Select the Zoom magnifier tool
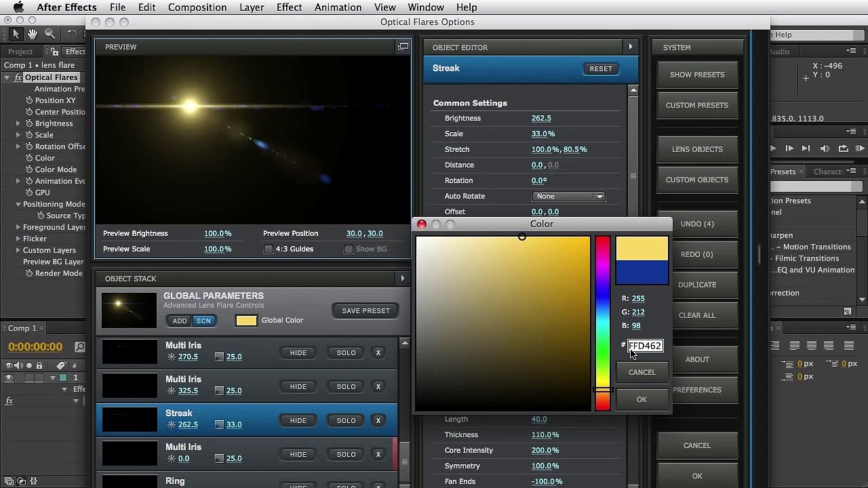This screenshot has width=868, height=488. coord(50,34)
